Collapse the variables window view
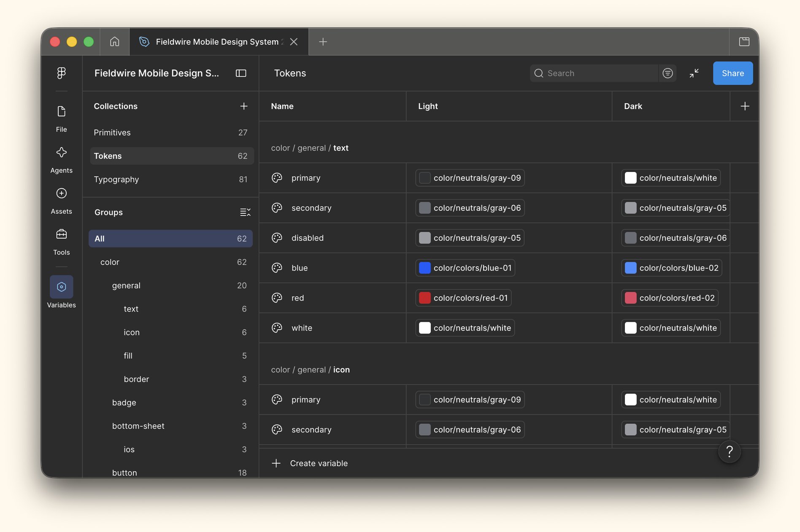Image resolution: width=800 pixels, height=532 pixels. coord(694,73)
